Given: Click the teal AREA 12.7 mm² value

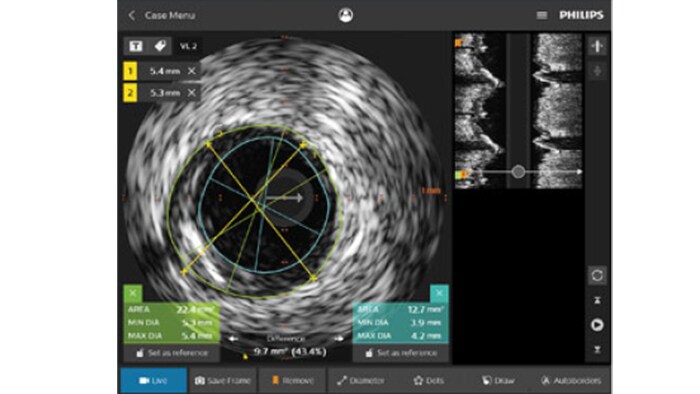Looking at the screenshot, I should pos(425,309).
